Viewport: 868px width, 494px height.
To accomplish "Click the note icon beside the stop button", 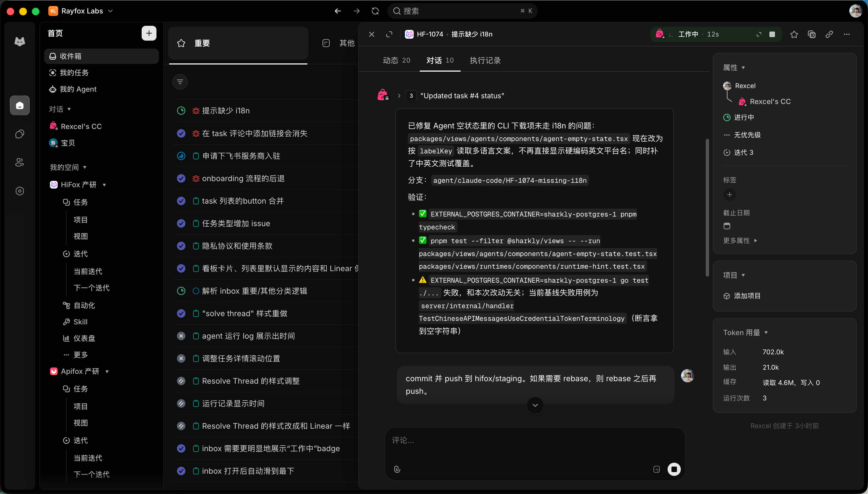I will coord(657,469).
